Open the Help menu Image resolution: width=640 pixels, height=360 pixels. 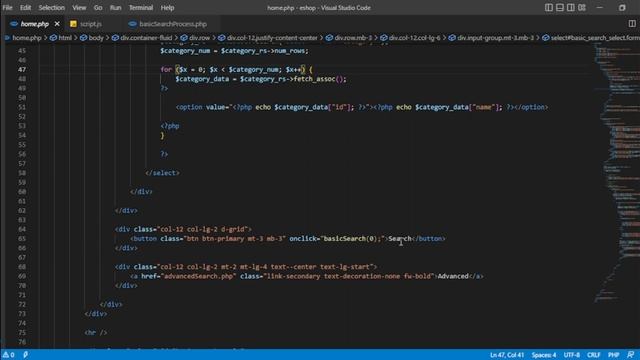click(x=167, y=7)
